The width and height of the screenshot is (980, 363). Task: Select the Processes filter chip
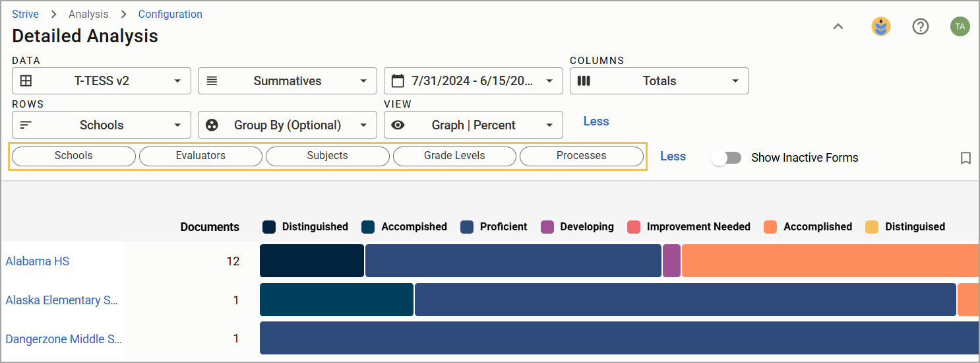pyautogui.click(x=582, y=156)
